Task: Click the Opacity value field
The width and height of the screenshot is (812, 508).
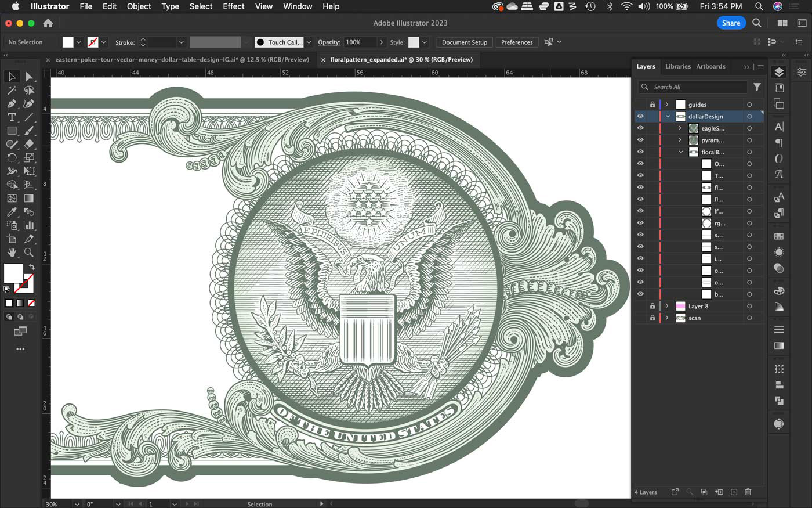Action: [360, 42]
